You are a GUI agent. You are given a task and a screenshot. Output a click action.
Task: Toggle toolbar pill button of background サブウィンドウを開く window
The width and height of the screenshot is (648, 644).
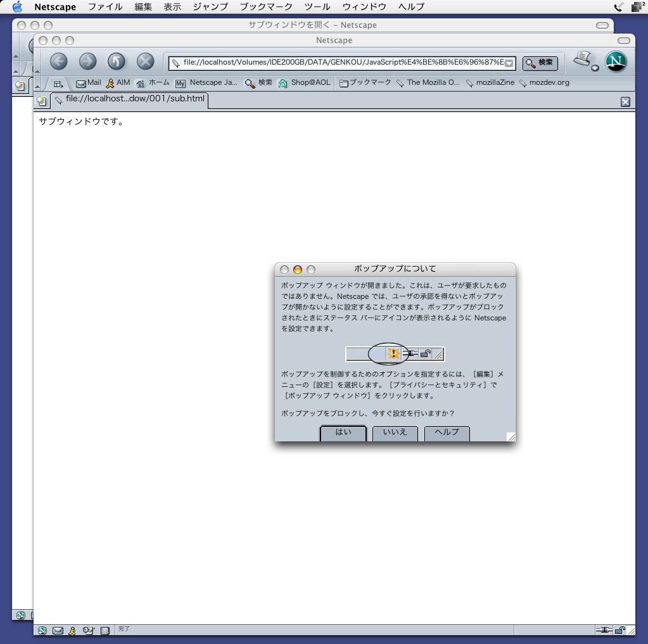pos(602,25)
